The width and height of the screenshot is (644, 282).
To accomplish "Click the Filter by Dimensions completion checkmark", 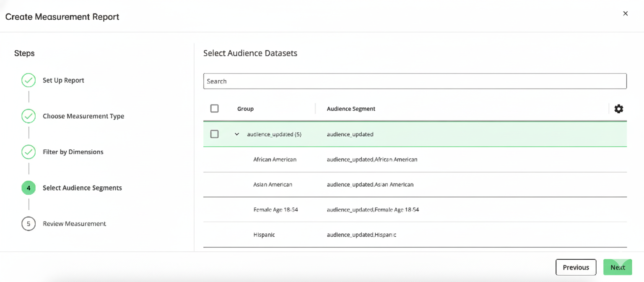I will (x=28, y=152).
